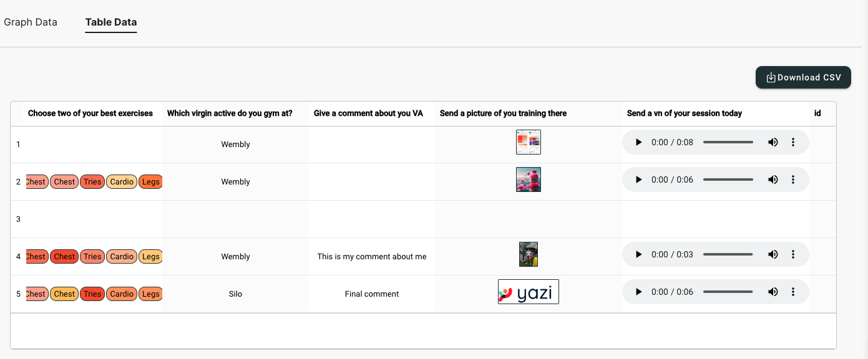Seek in the row 4 audio progress bar
Screen dimensions: 868x359
click(728, 254)
